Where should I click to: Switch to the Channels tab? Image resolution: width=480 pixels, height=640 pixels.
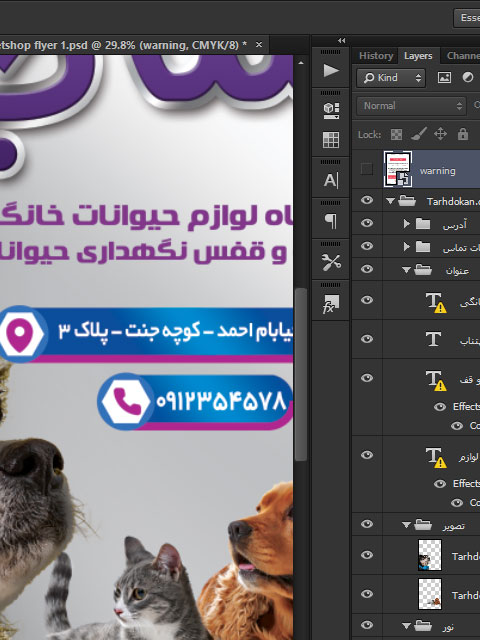[462, 56]
